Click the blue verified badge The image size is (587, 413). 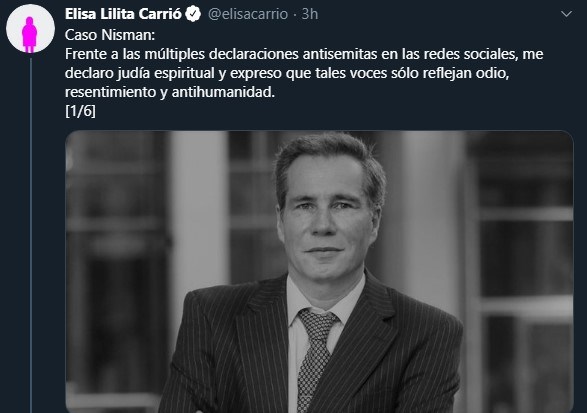(x=193, y=14)
